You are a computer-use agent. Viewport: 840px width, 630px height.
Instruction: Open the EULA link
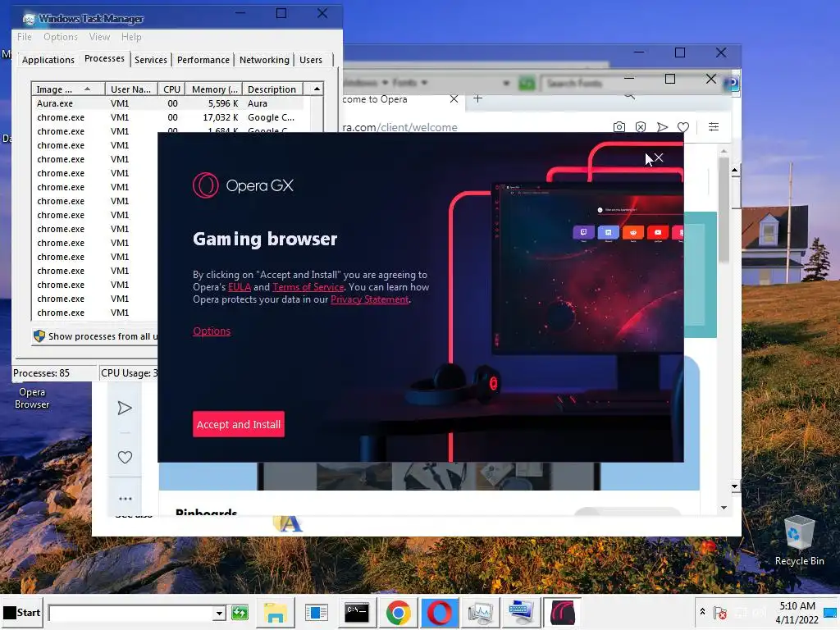240,287
